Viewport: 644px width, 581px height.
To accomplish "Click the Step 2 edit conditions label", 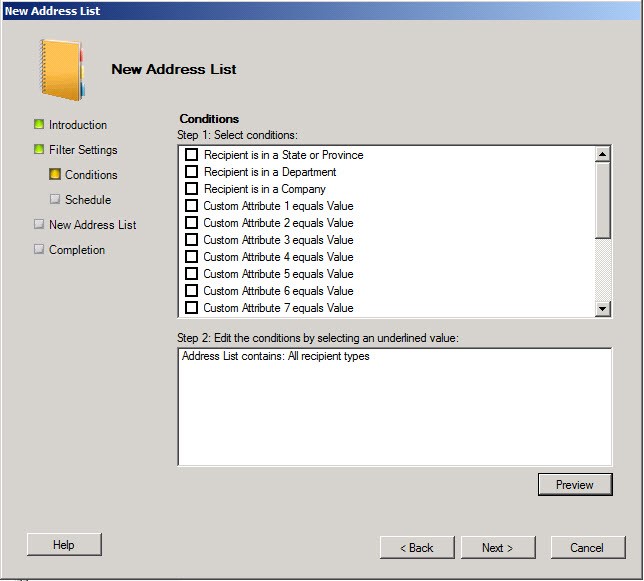I will click(x=318, y=338).
